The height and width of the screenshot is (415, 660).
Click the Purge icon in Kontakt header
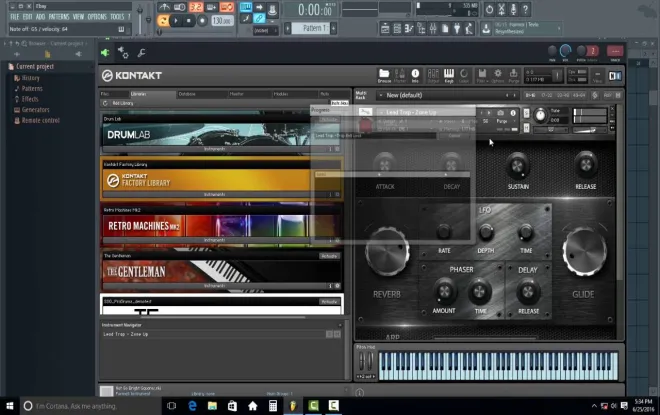[514, 75]
